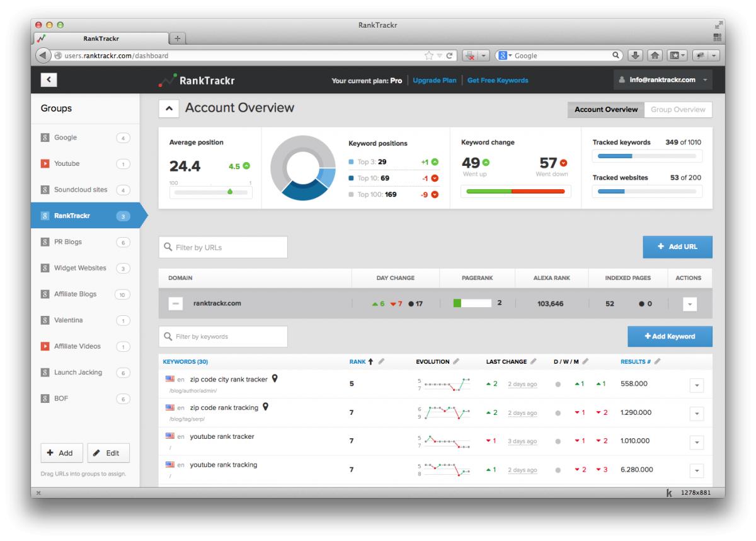Click the Add URL button
The image size is (756, 541).
(678, 247)
